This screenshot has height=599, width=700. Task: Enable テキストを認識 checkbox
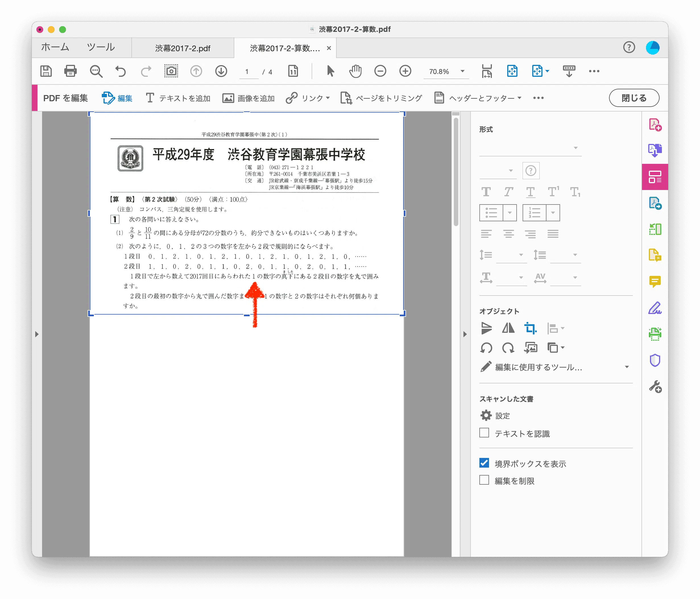(x=484, y=433)
